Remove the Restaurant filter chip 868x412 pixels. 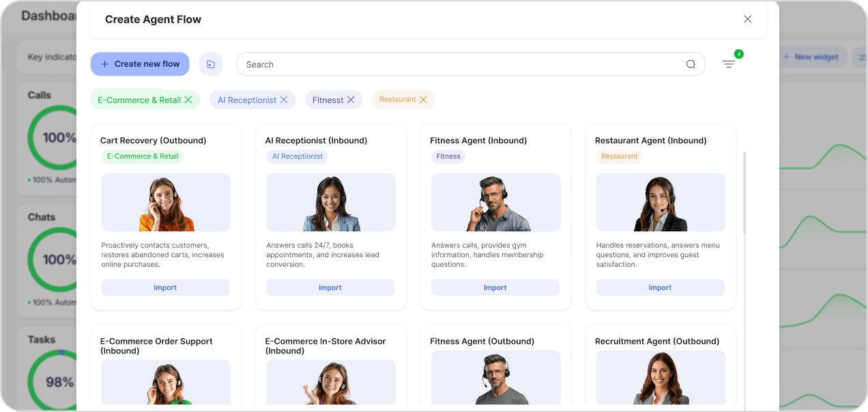click(423, 100)
